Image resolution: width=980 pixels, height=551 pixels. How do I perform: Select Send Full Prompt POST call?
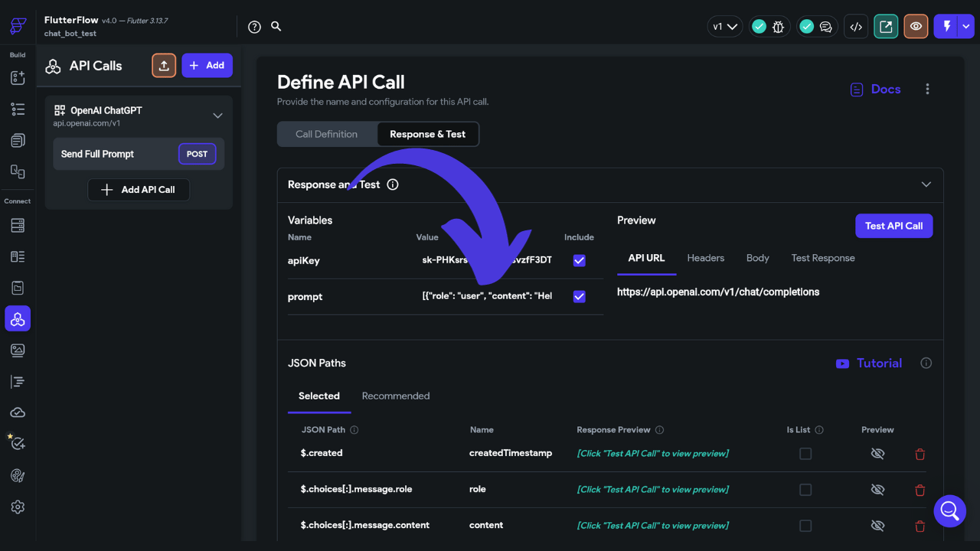(x=139, y=154)
